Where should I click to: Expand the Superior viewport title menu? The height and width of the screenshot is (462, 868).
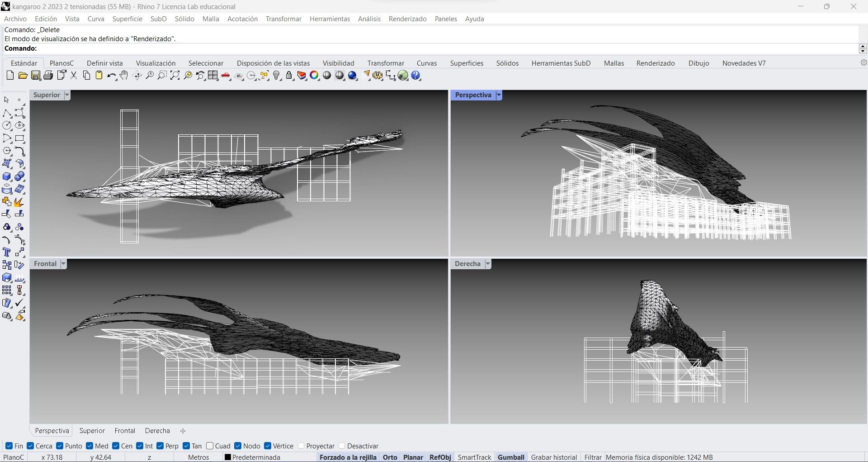pyautogui.click(x=67, y=95)
